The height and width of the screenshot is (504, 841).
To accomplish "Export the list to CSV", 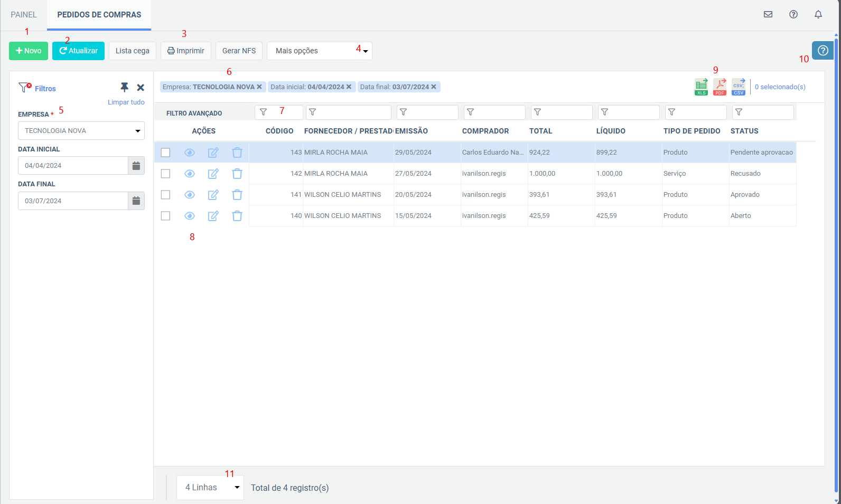I will [x=739, y=87].
